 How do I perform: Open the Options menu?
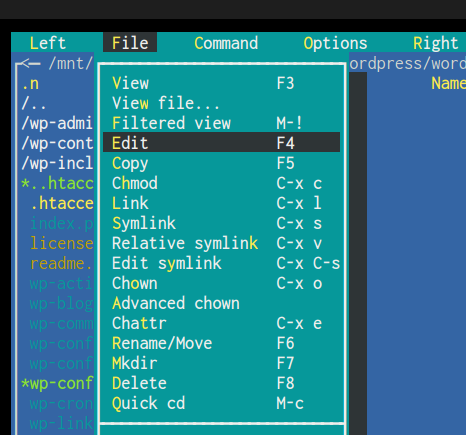tap(335, 43)
